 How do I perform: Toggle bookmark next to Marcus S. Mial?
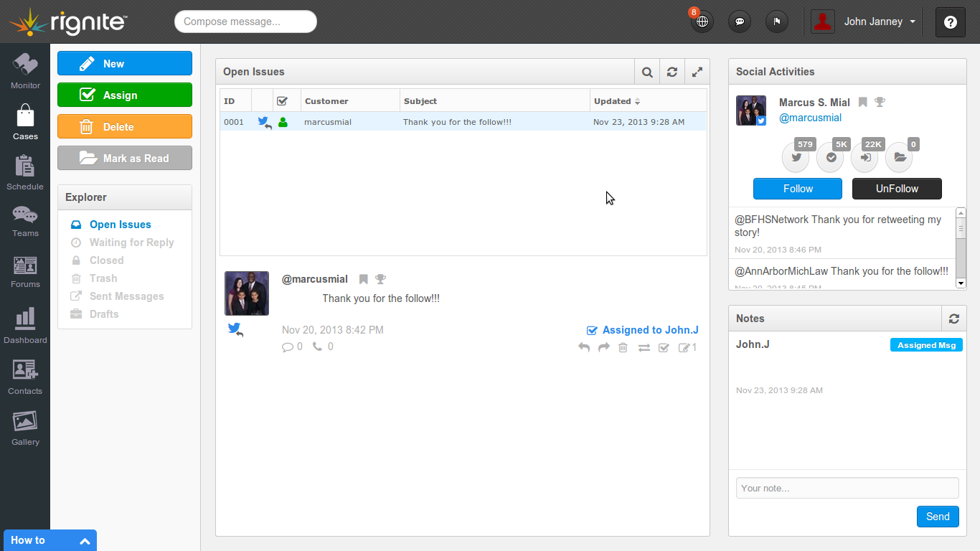[863, 103]
